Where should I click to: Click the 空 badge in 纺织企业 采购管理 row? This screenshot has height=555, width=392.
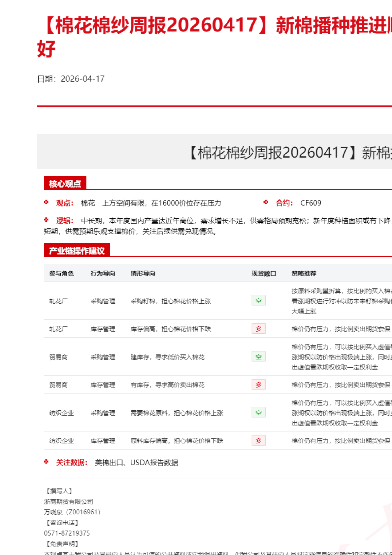point(258,413)
